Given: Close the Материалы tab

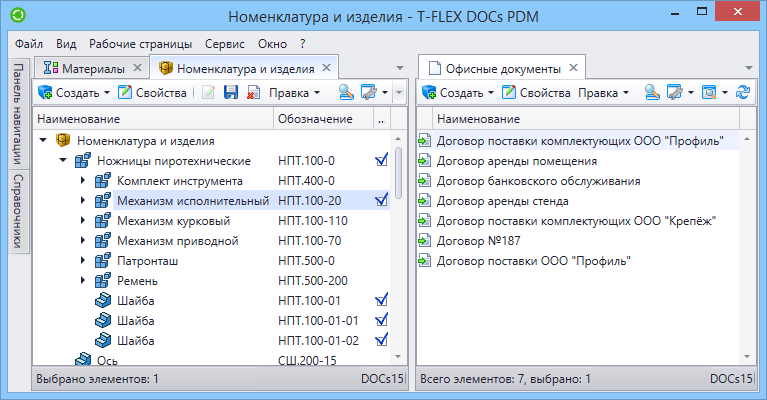Looking at the screenshot, I should [137, 68].
